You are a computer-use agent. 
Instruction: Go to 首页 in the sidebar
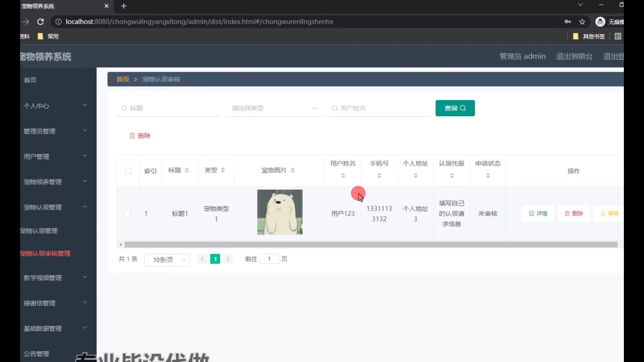coord(30,80)
